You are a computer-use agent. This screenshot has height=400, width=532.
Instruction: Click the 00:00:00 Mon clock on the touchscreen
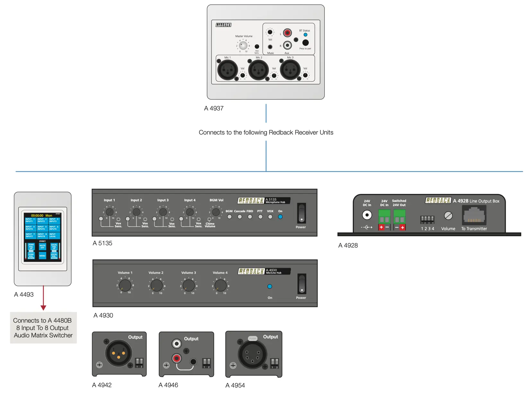tap(41, 215)
